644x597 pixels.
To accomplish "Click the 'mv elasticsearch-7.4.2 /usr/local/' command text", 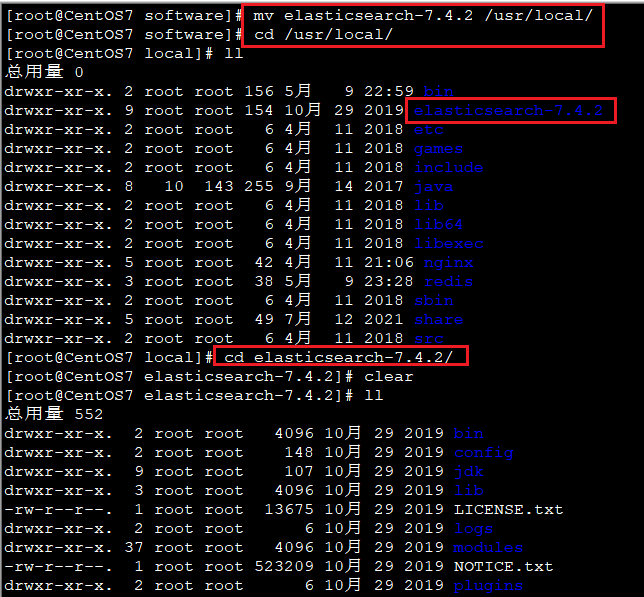I will 423,16.
